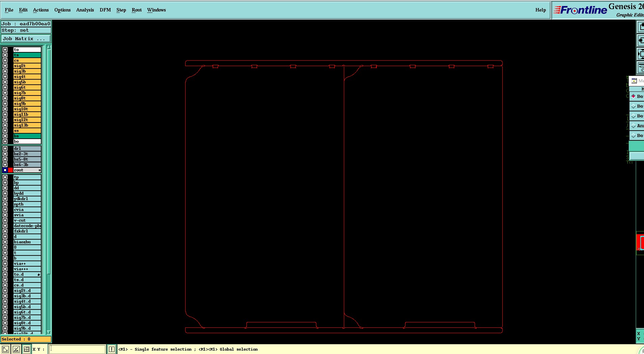Image resolution: width=644 pixels, height=354 pixels.
Task: Click the window icon of the Me popup
Action: point(634,81)
